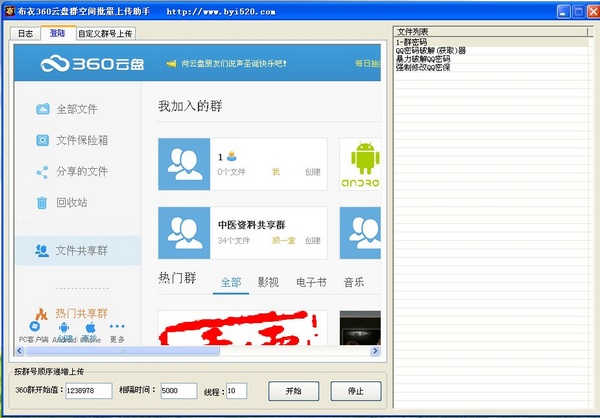Screen dimensions: 600x418
Task: Open 文件保险箱 in the sidebar
Action: click(72, 140)
